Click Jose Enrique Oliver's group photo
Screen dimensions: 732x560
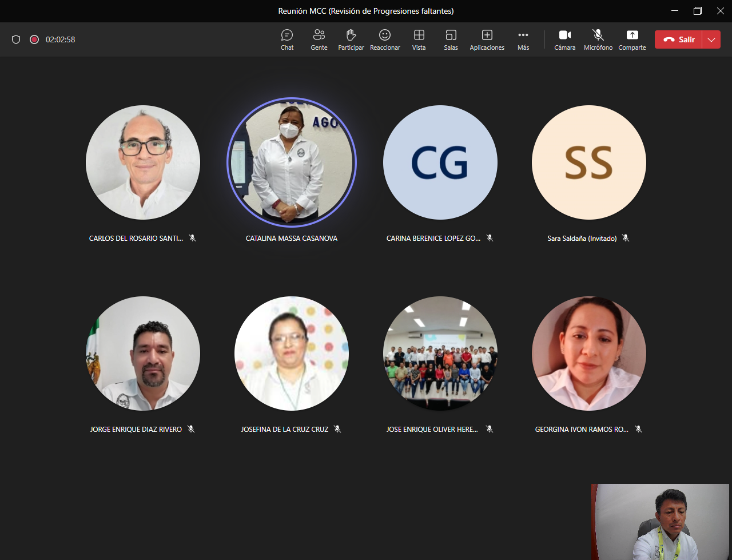tap(440, 354)
